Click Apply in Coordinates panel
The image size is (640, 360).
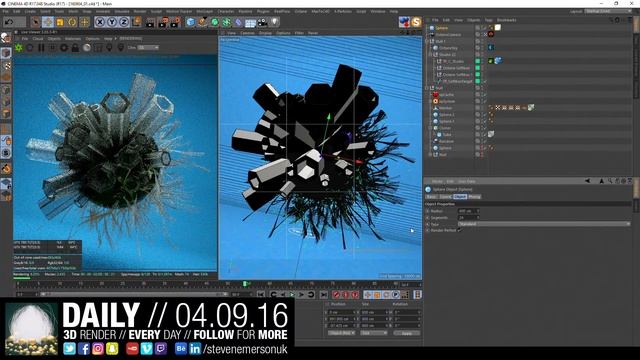point(407,333)
